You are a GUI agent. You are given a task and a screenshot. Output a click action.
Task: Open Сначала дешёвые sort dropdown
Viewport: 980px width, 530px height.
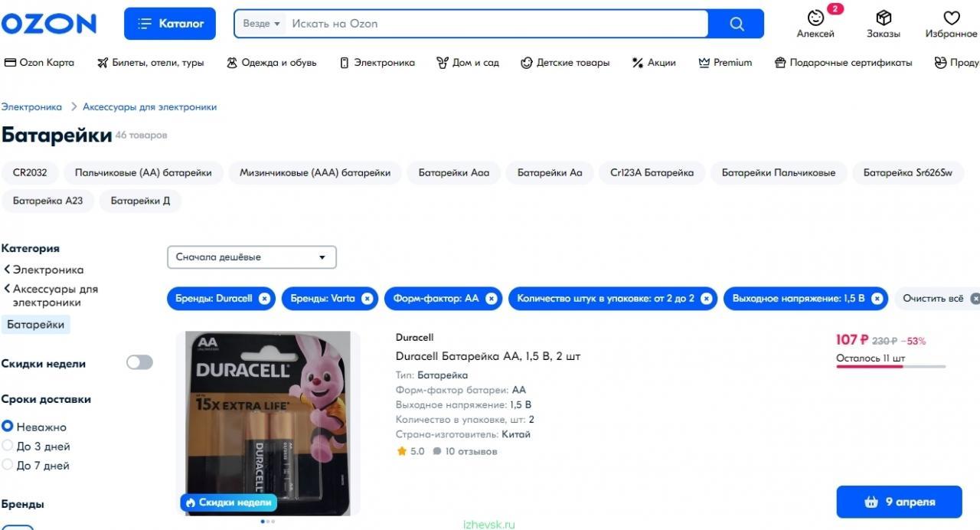coord(252,257)
